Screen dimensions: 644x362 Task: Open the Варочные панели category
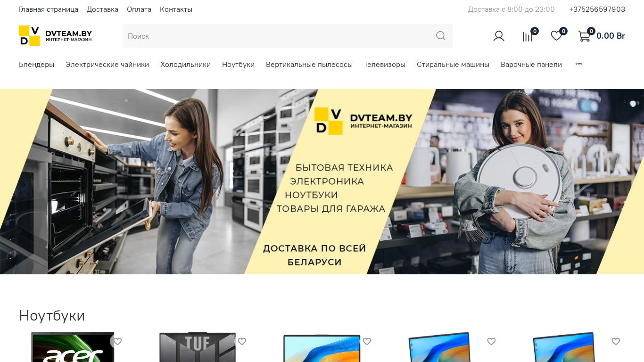click(x=531, y=65)
